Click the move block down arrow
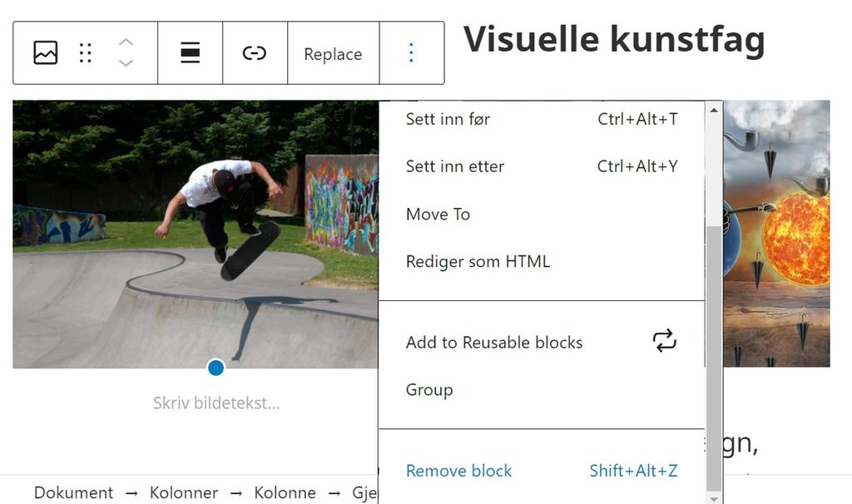This screenshot has height=504, width=852. click(126, 64)
